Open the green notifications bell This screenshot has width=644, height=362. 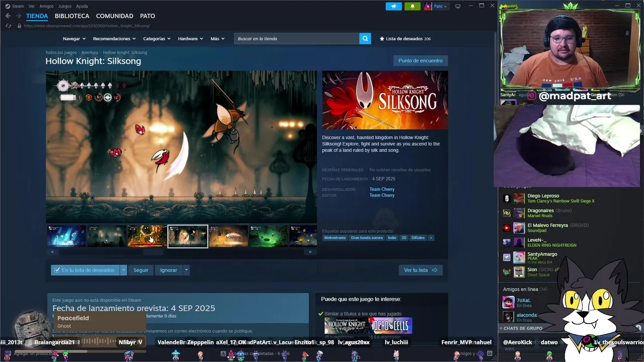point(412,6)
